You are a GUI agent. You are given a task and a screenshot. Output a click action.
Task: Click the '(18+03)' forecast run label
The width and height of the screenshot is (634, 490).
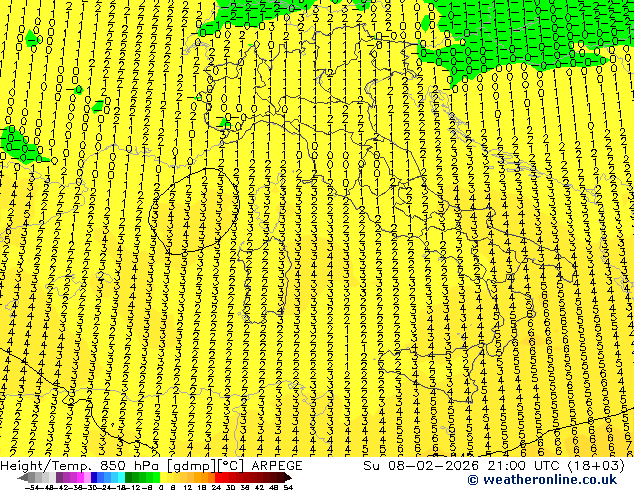coord(596,466)
